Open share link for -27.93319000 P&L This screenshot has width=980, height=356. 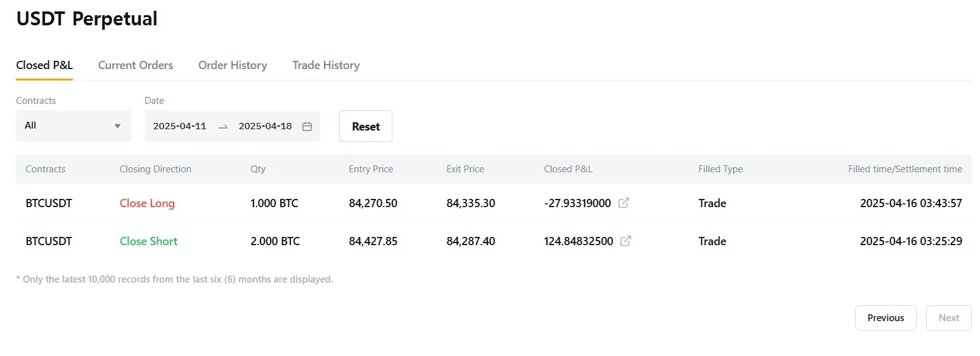click(x=624, y=203)
